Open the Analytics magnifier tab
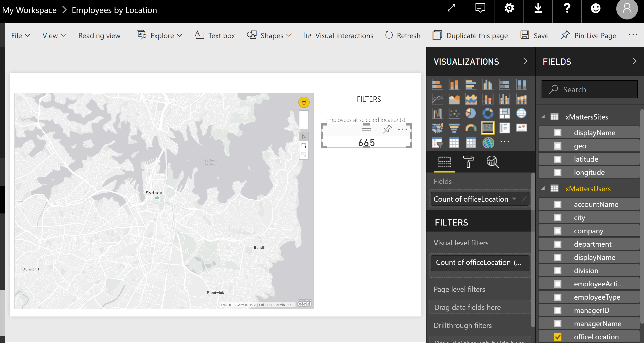 (492, 161)
